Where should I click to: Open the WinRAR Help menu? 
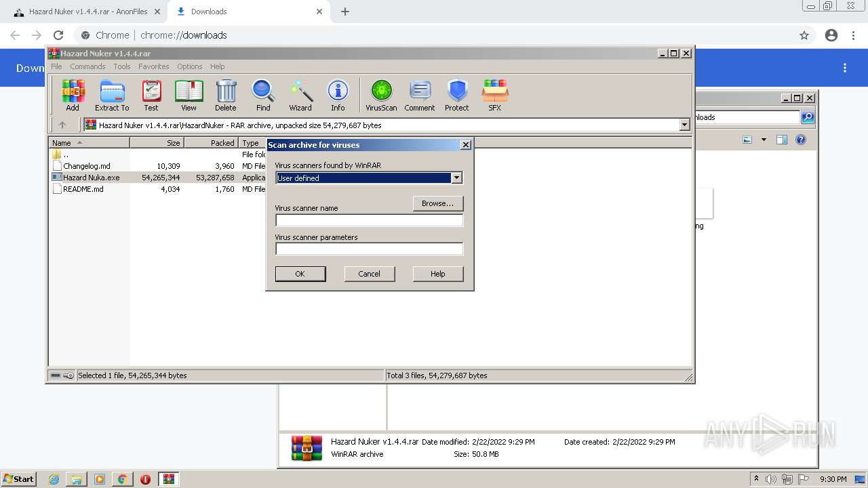point(217,66)
